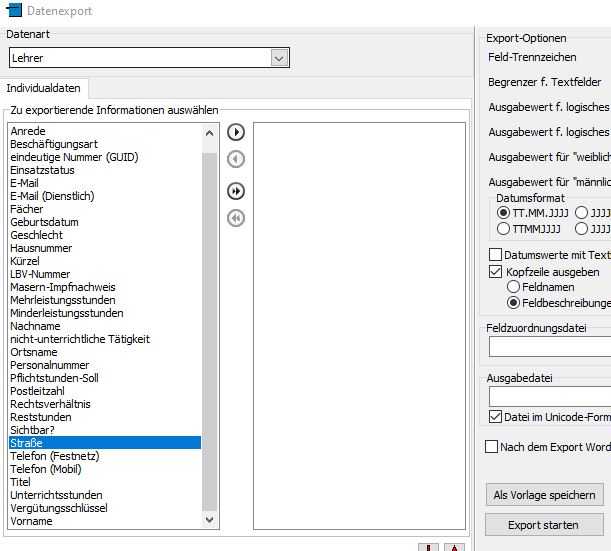This screenshot has height=551, width=611.
Task: Select the Nachname list entry
Action: click(35, 326)
